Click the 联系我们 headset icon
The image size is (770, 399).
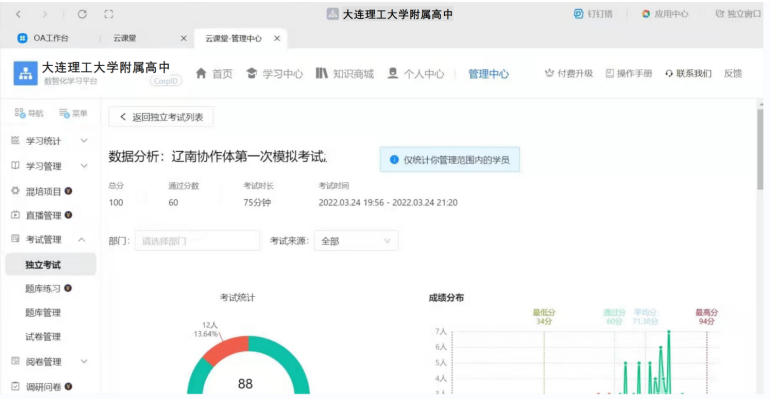click(669, 74)
